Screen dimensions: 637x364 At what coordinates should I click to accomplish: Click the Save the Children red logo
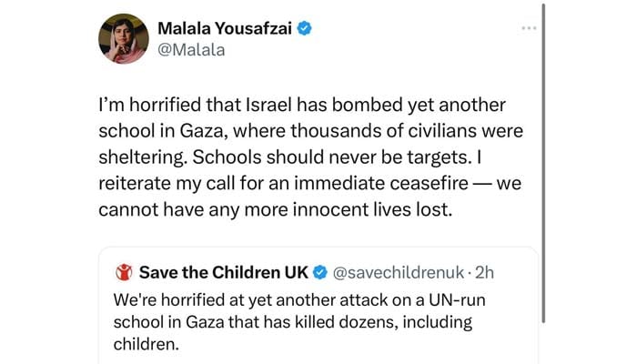click(124, 271)
